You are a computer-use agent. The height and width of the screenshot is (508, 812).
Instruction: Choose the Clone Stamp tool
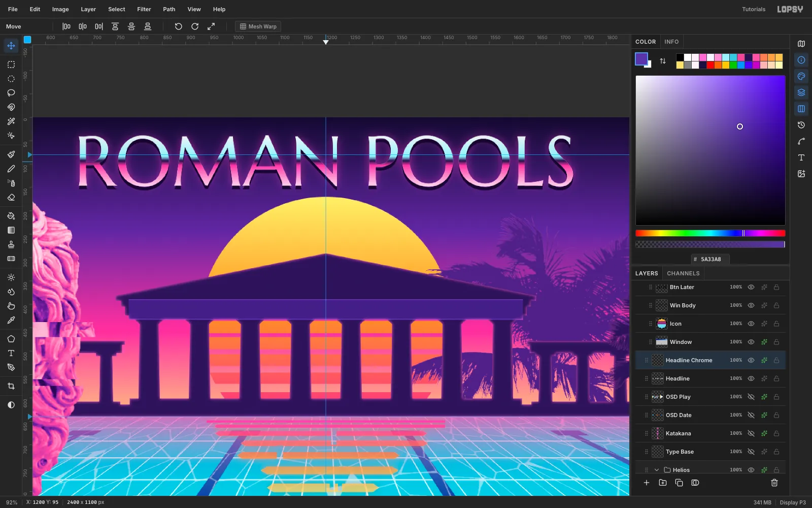[11, 244]
